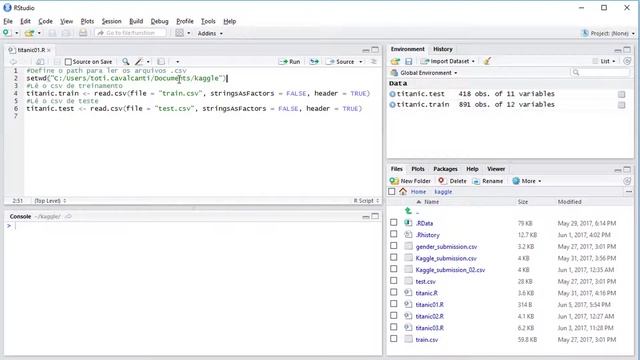Click the Home icon in Files path
Screen dimensions: 640x360
pyautogui.click(x=403, y=191)
